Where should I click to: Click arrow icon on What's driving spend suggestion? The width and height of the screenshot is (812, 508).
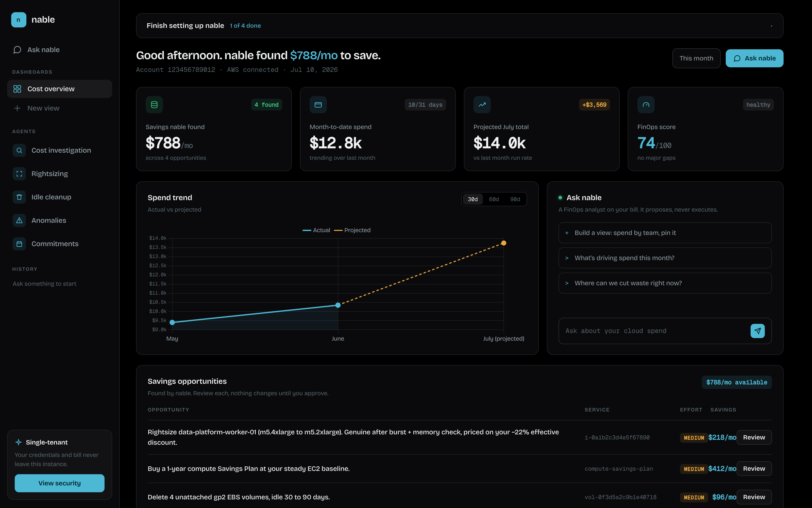tap(567, 258)
